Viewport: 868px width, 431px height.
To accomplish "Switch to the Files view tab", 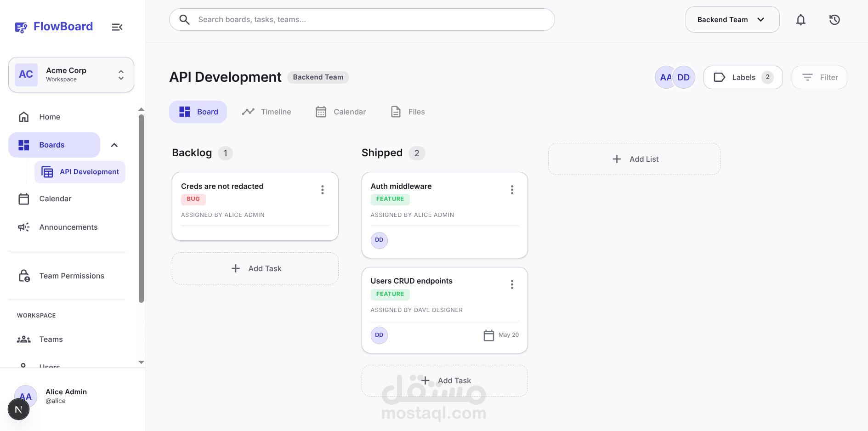I will tap(408, 112).
